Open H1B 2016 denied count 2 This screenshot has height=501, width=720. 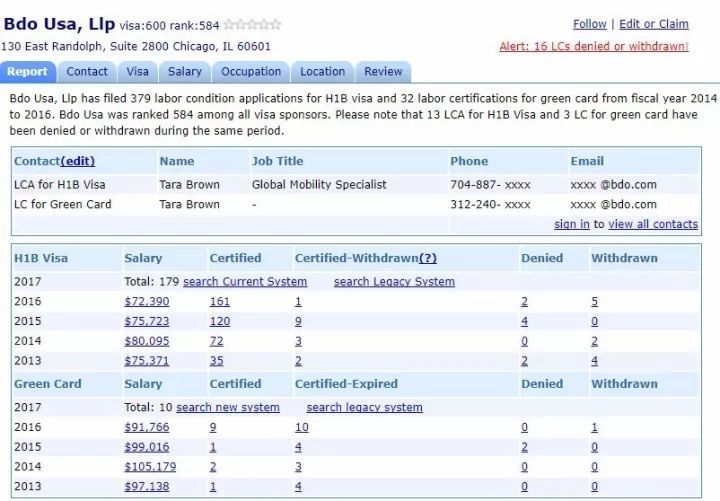(524, 302)
